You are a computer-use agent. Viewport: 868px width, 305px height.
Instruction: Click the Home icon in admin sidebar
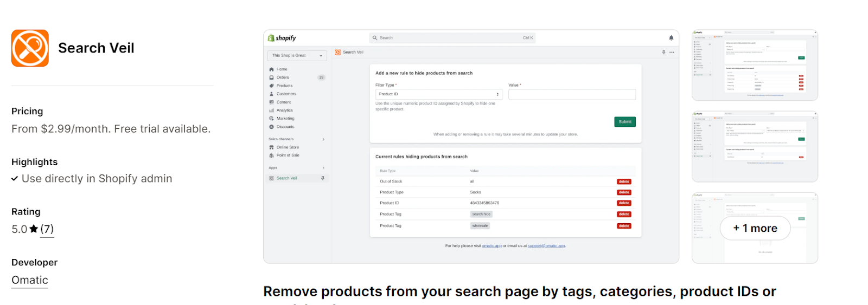tap(271, 69)
